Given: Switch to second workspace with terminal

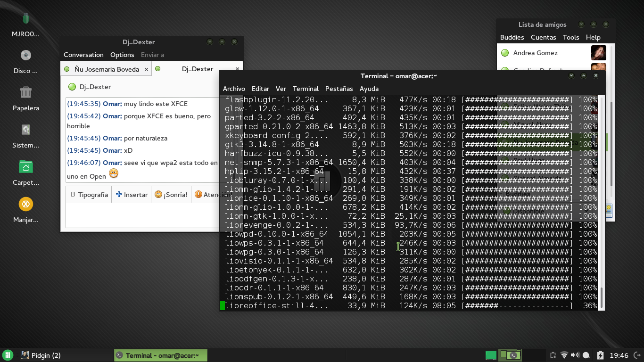Looking at the screenshot, I should [x=510, y=355].
